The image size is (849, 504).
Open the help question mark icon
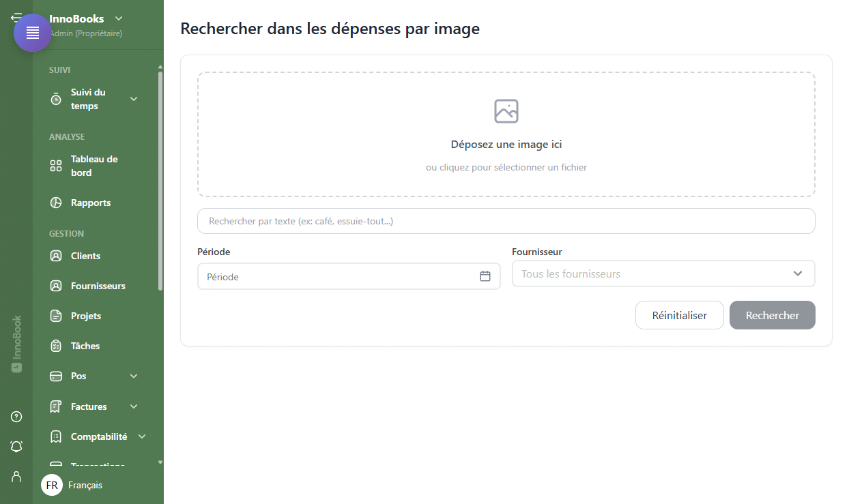pyautogui.click(x=16, y=417)
